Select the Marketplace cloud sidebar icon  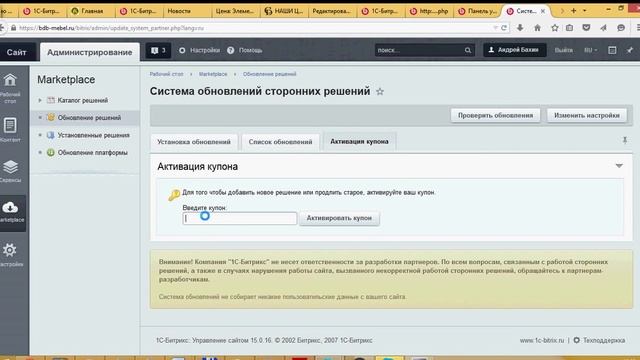tap(10, 207)
